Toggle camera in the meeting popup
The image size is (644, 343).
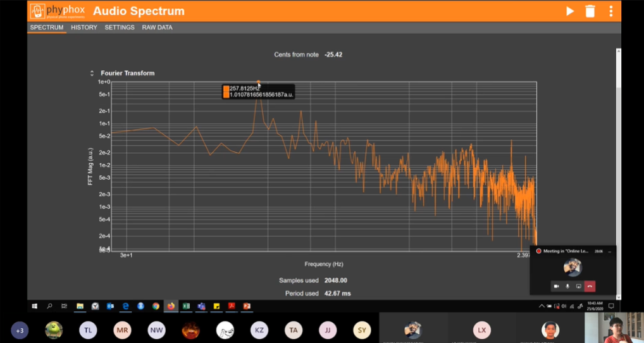coord(557,287)
